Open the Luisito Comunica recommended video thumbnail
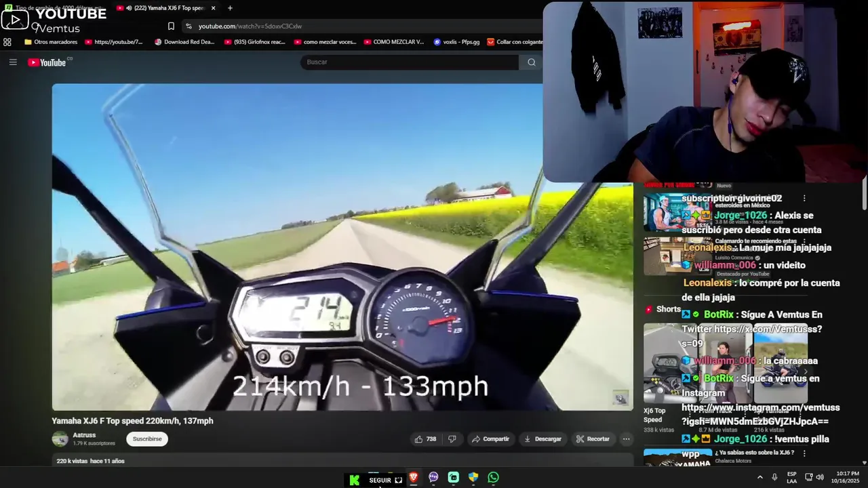Viewport: 868px width, 488px height. (x=677, y=256)
